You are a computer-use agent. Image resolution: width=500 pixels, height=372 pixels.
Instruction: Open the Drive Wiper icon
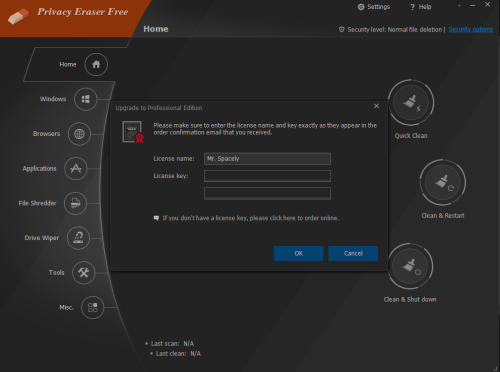click(x=78, y=238)
